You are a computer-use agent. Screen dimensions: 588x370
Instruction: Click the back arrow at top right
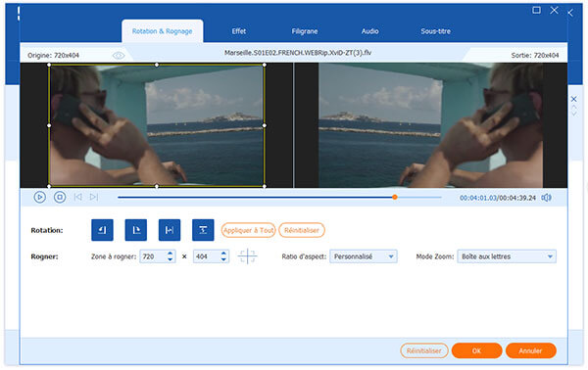(570, 13)
